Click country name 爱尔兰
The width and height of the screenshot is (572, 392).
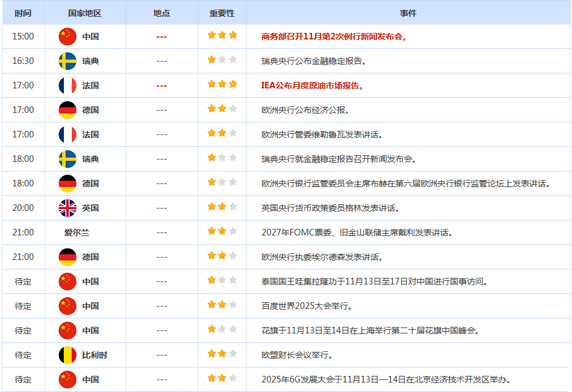tap(77, 232)
